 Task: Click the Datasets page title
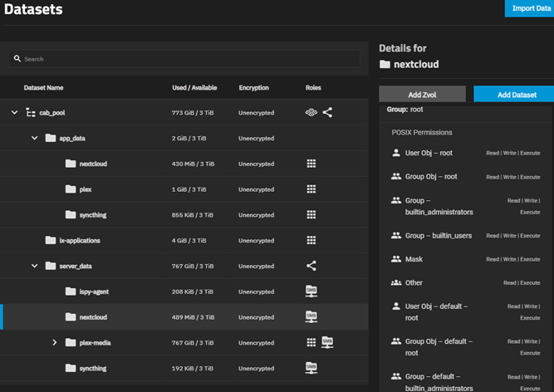33,9
